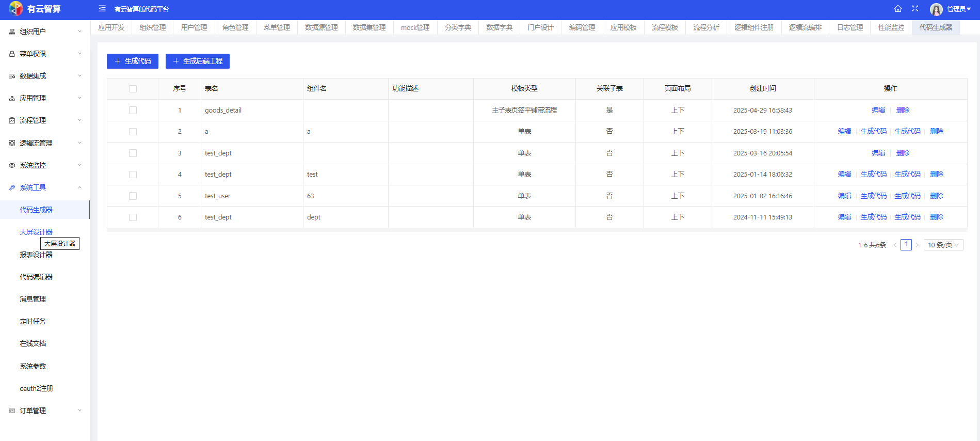980x441 pixels.
Task: Switch to the 数据源管理 tab
Action: tap(321, 27)
